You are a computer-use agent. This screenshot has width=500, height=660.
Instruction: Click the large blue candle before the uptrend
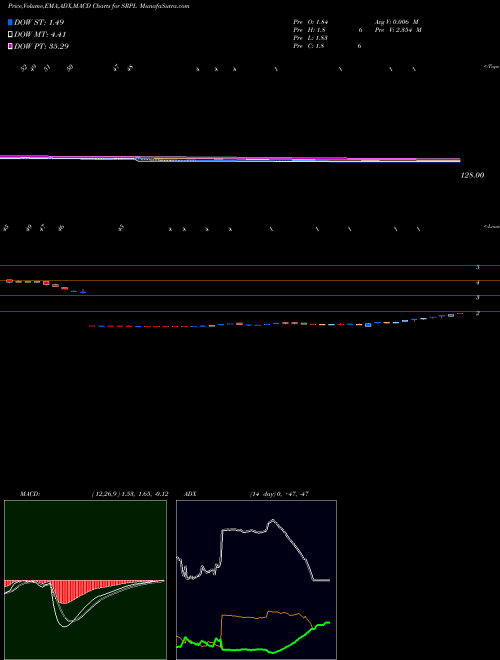pos(368,325)
